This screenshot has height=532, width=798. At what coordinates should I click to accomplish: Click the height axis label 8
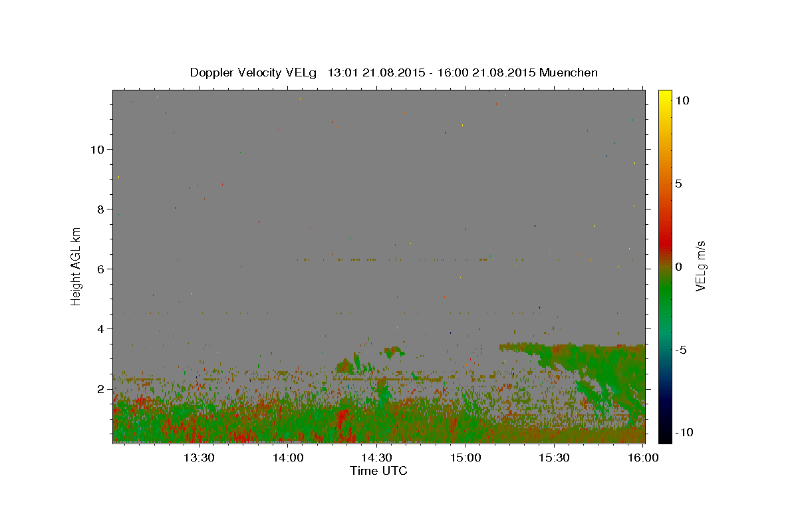tap(101, 209)
